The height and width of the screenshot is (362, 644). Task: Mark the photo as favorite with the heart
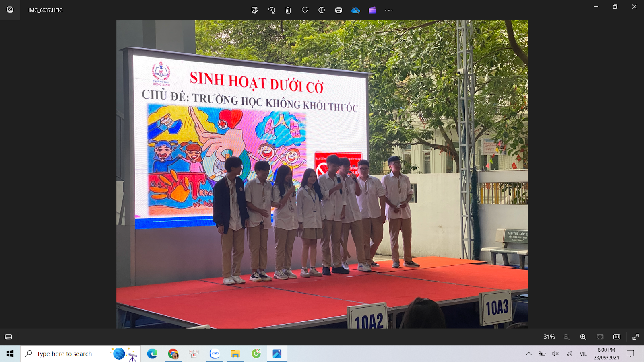[305, 10]
